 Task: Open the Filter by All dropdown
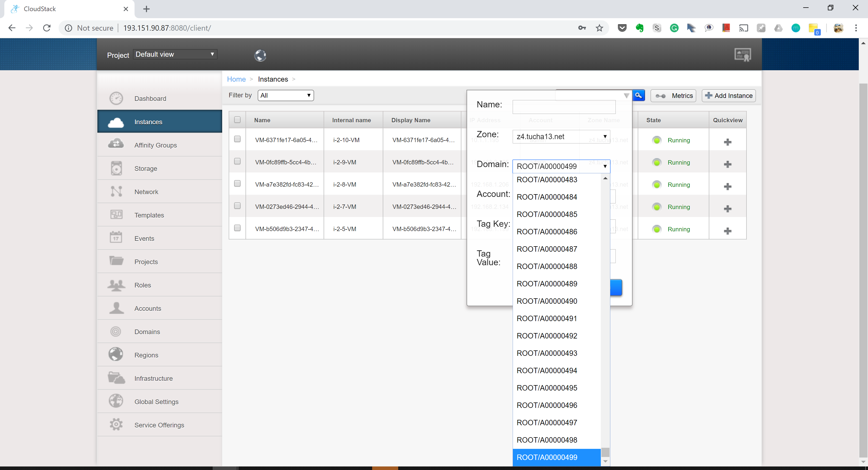(x=285, y=95)
